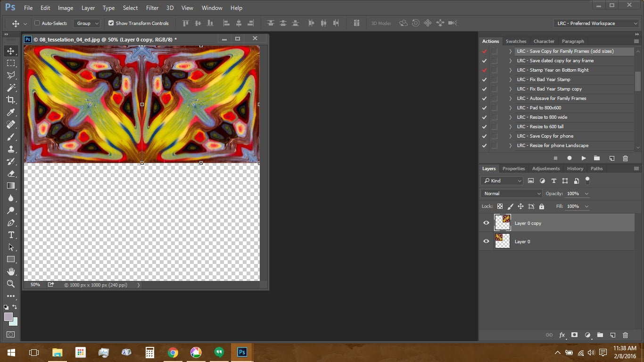Enable the Auto-Select checkbox
The width and height of the screenshot is (644, 362).
[37, 23]
